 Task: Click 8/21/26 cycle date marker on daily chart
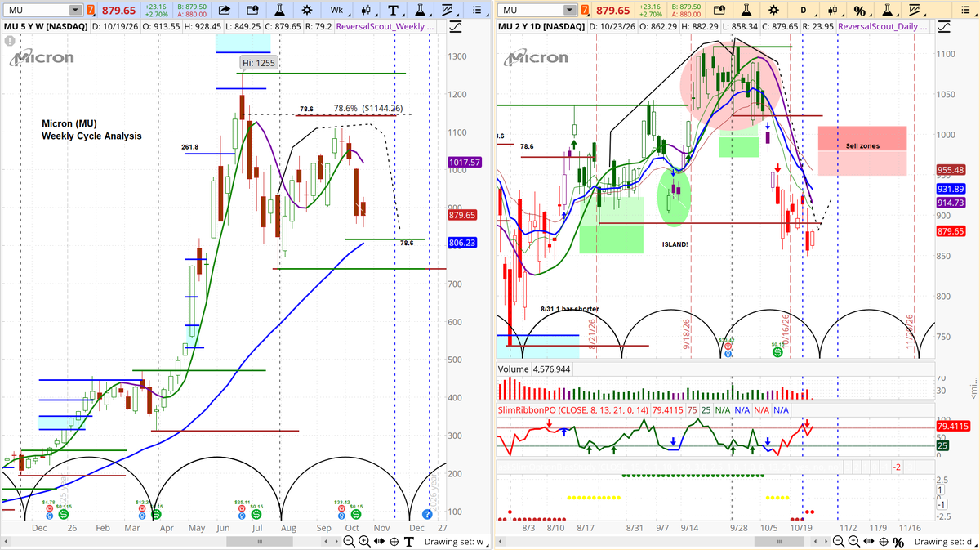593,333
